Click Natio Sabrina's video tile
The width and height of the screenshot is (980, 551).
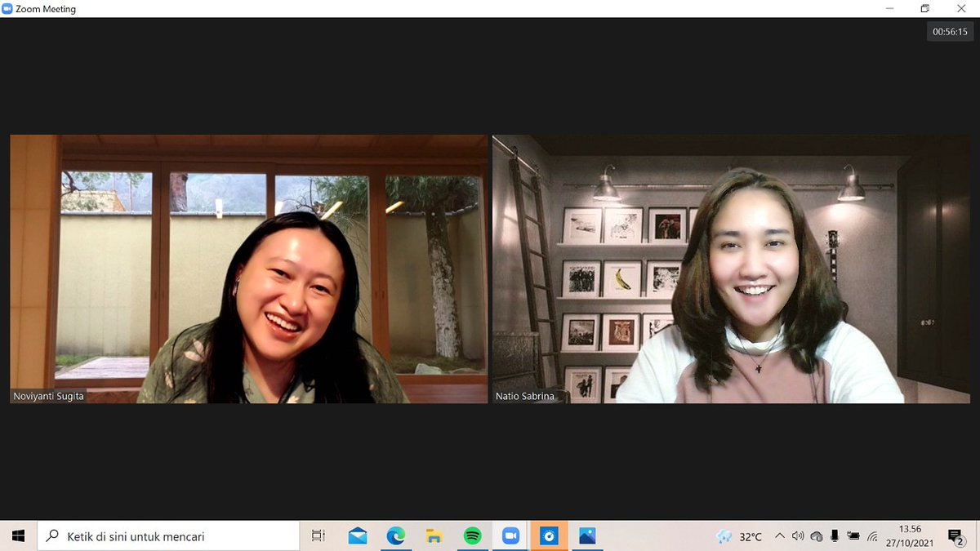(732, 269)
